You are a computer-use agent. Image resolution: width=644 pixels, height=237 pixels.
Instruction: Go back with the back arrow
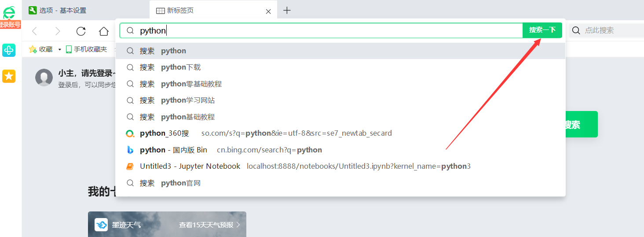pos(35,31)
